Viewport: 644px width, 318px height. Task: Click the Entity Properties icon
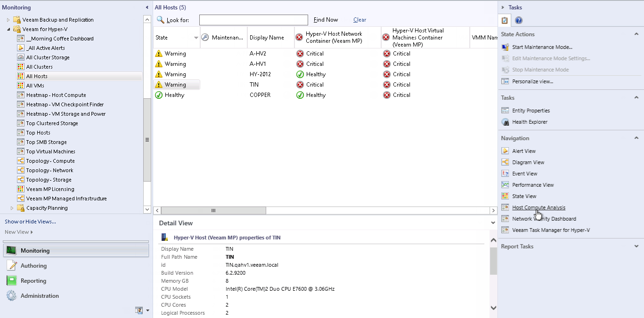tap(505, 111)
